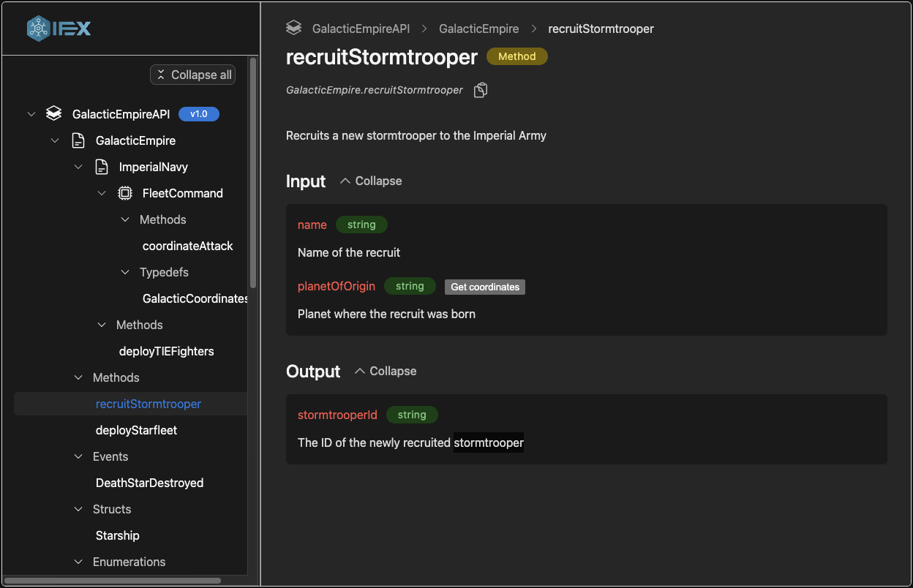Collapse the Output section
This screenshot has height=588, width=913.
(x=386, y=371)
